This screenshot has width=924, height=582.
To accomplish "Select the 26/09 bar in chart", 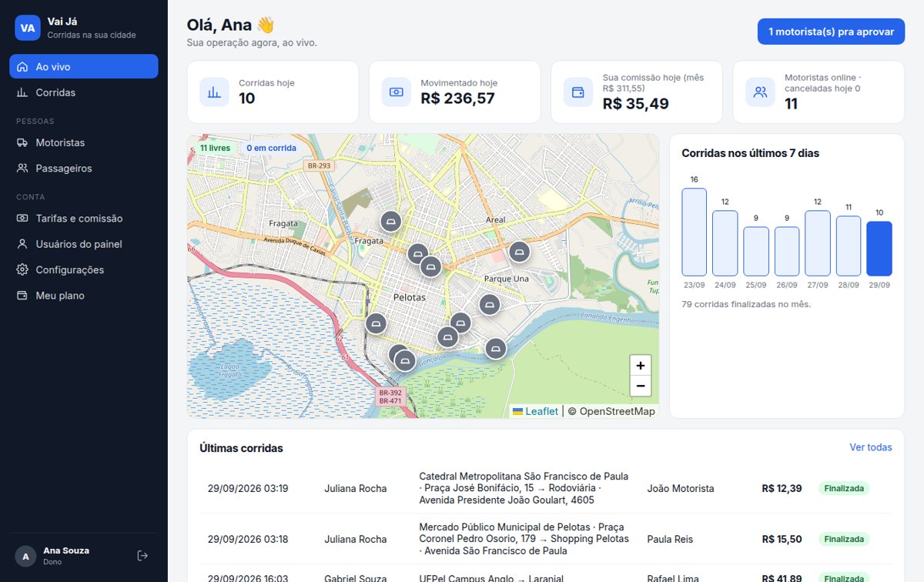I will point(786,252).
